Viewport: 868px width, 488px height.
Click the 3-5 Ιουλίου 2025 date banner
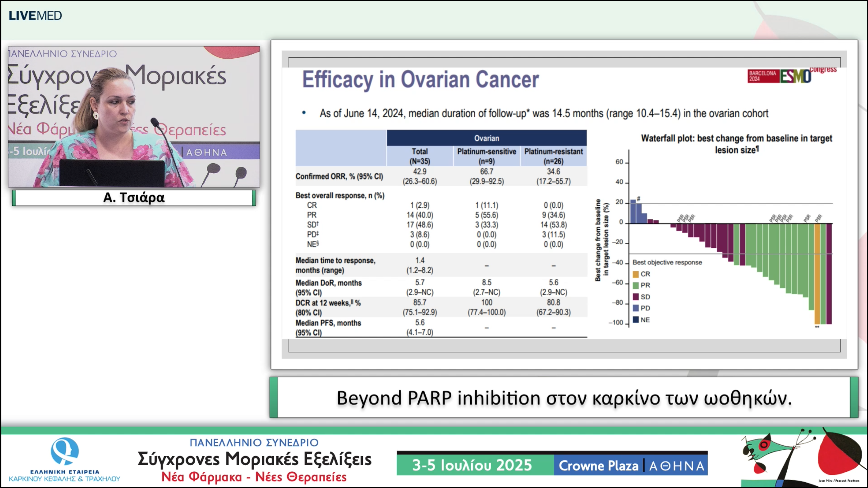click(472, 465)
